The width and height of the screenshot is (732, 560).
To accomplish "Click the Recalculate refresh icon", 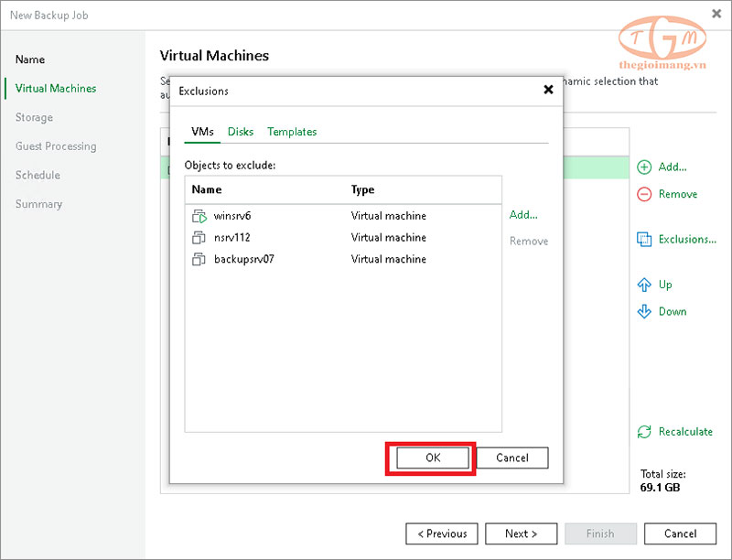I will (644, 432).
